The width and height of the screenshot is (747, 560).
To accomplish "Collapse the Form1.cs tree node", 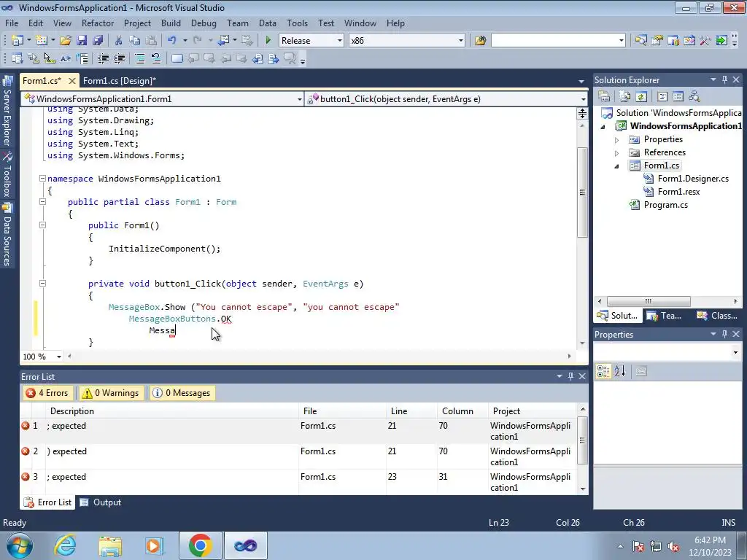I will coord(616,166).
